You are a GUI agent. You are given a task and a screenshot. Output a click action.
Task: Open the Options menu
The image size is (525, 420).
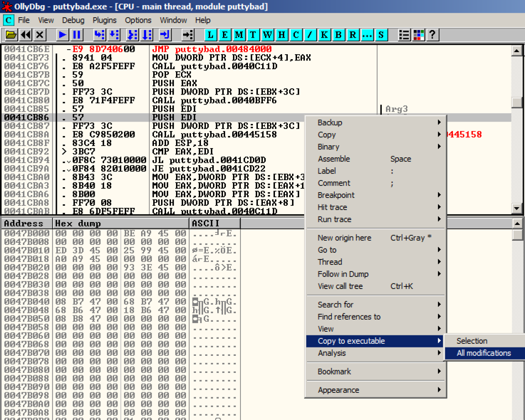coord(138,20)
